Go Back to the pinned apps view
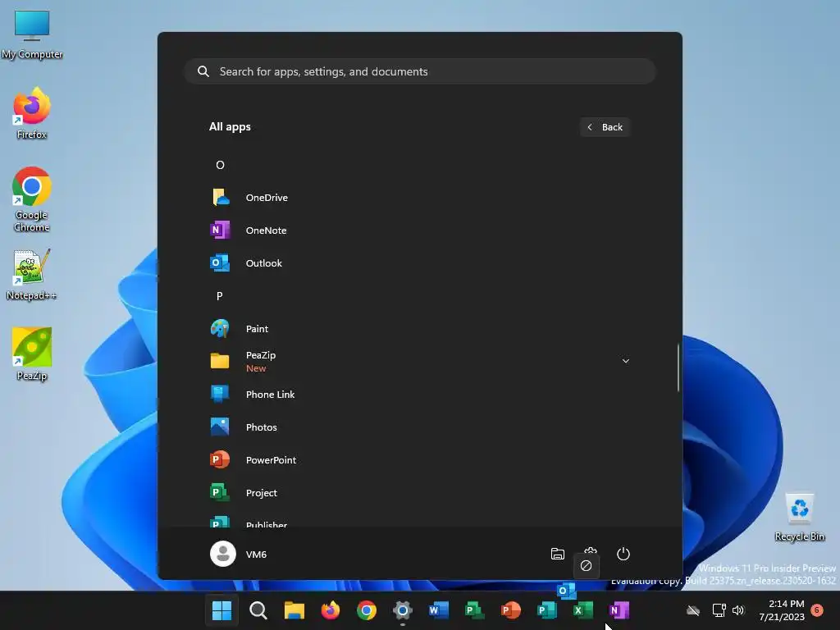This screenshot has width=840, height=630. 605,127
